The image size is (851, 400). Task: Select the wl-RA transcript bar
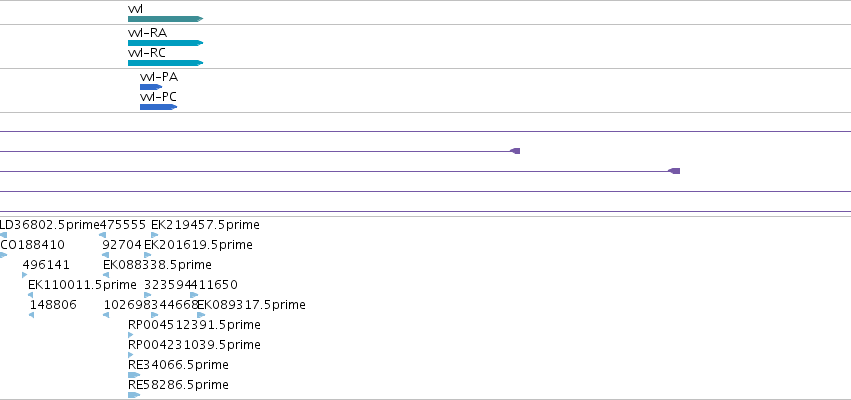click(166, 43)
